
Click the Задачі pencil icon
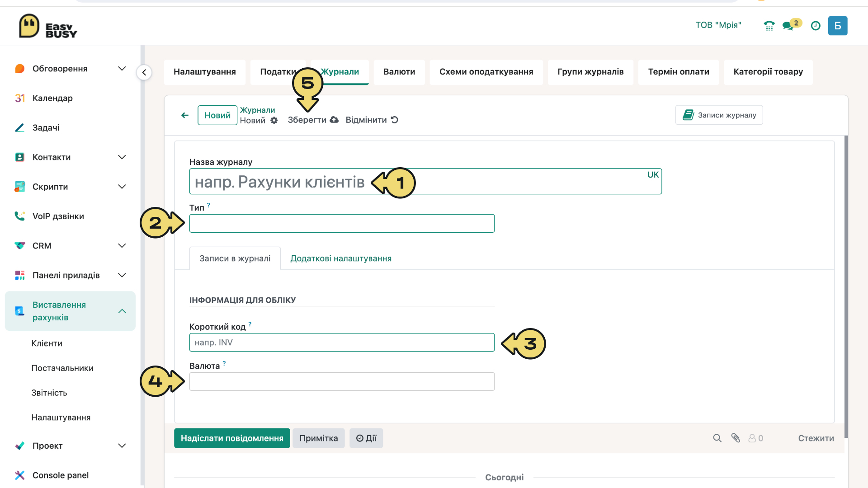tap(19, 127)
